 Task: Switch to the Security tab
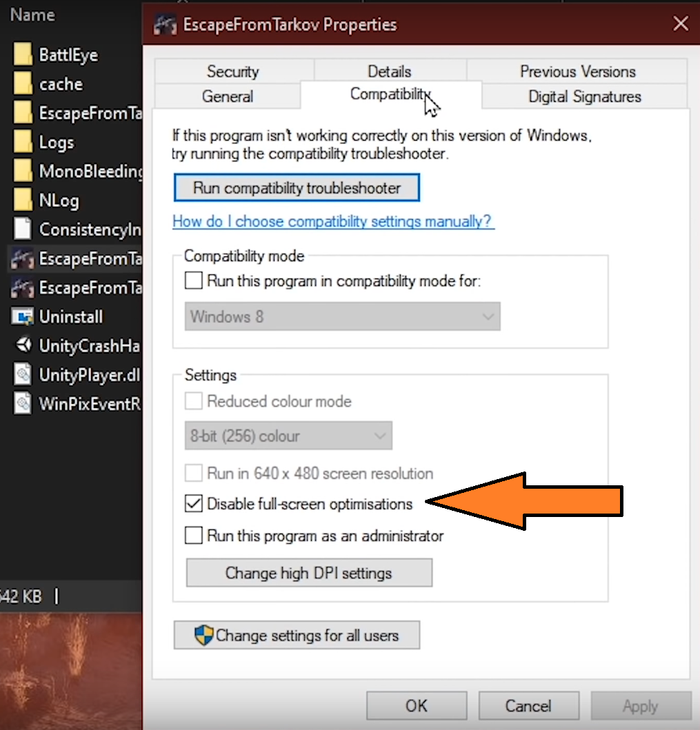pos(233,71)
